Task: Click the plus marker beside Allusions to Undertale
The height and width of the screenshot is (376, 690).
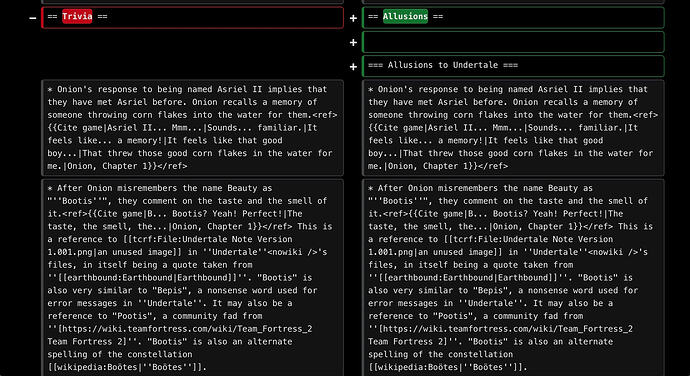Action: tap(353, 67)
